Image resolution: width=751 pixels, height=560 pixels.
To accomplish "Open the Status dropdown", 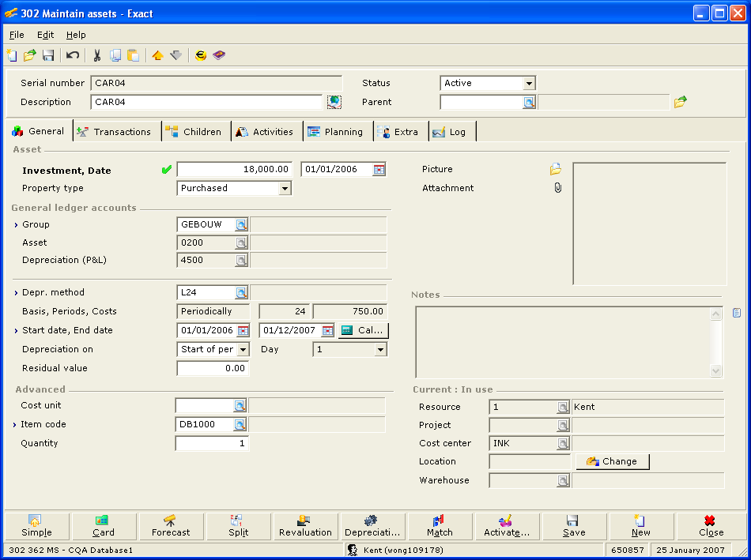I will pyautogui.click(x=529, y=83).
